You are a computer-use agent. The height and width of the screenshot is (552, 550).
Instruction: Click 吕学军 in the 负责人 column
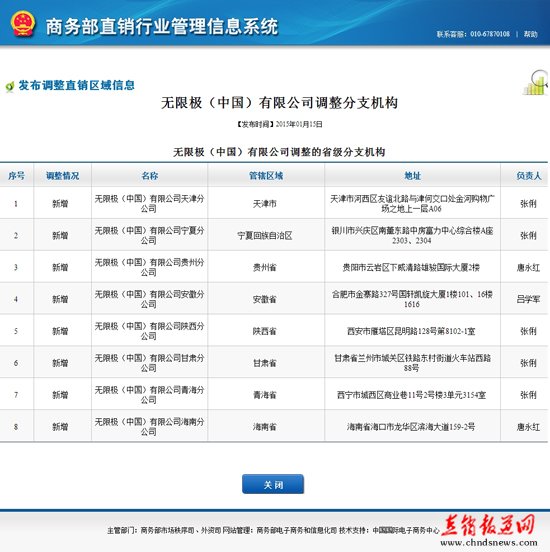click(x=528, y=299)
